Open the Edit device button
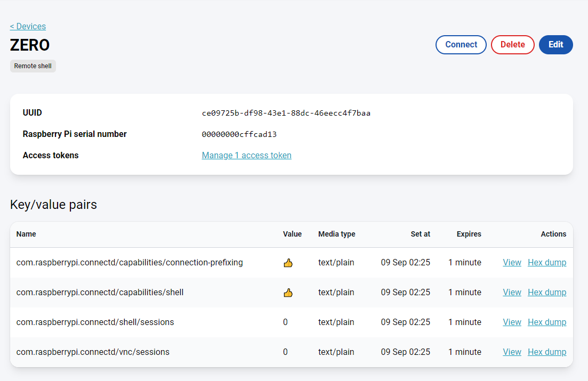The width and height of the screenshot is (588, 381). [x=555, y=45]
